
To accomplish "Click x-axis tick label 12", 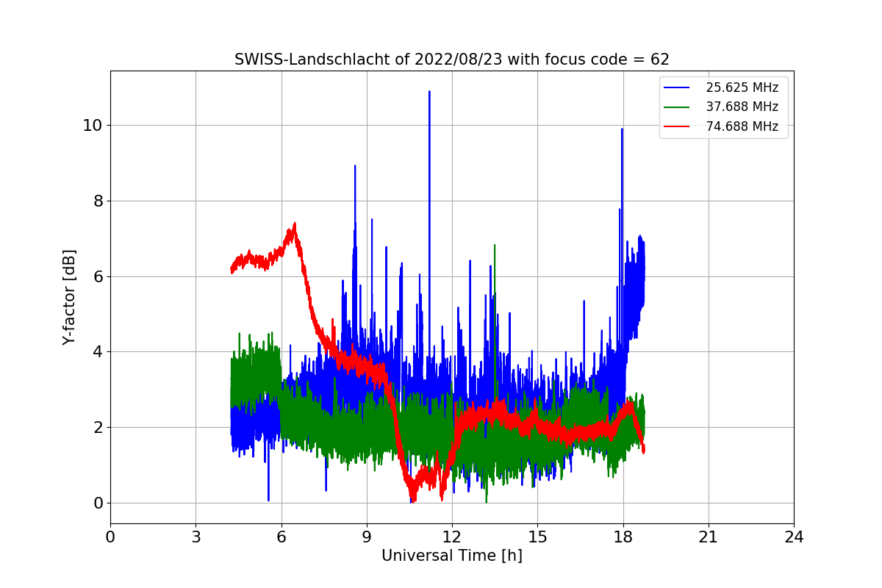I will tap(452, 537).
